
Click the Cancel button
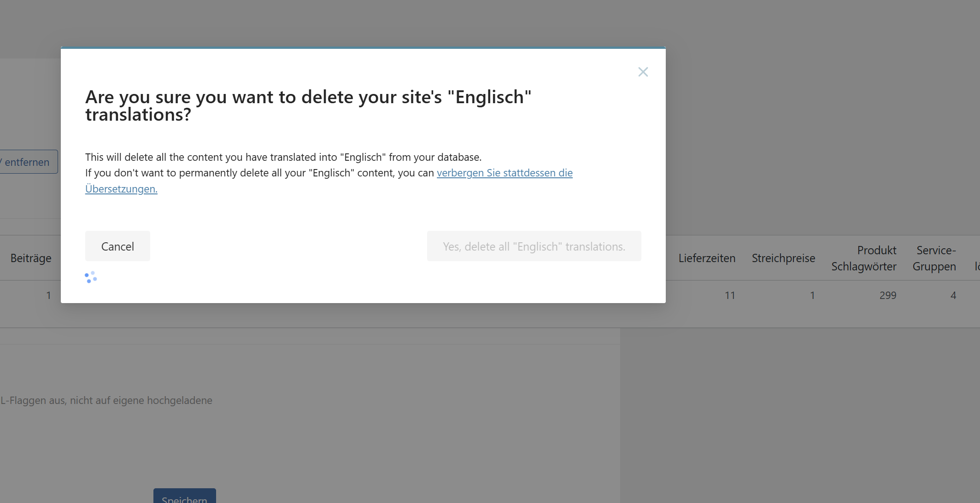coord(117,246)
